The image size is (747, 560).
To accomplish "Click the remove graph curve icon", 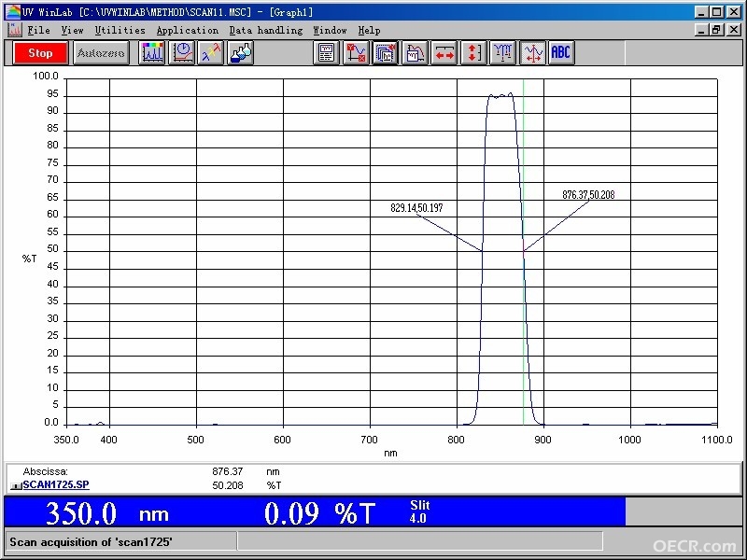I will tap(356, 52).
